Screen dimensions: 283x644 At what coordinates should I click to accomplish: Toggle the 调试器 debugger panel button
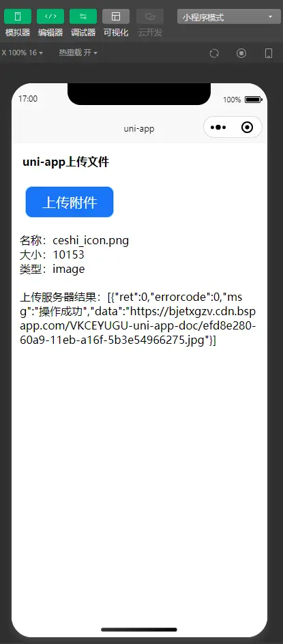[x=83, y=16]
